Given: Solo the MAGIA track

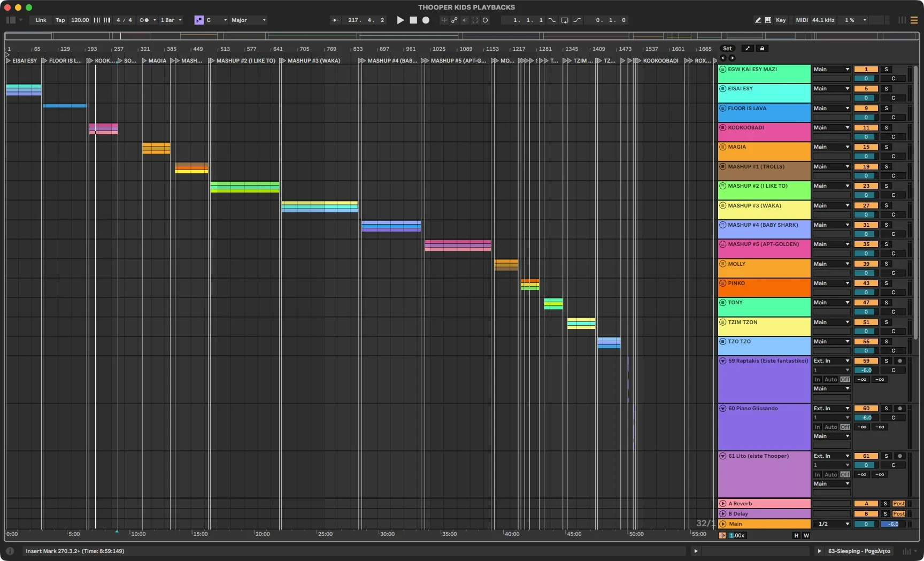Looking at the screenshot, I should [x=886, y=147].
